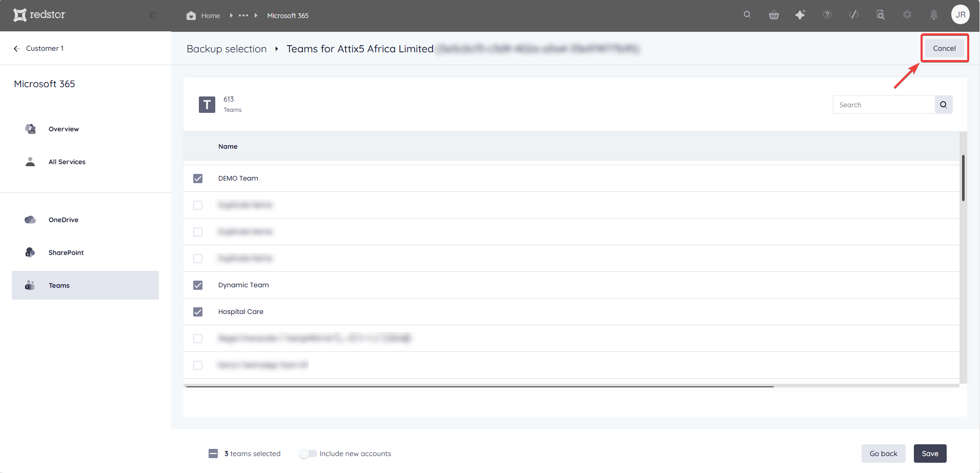
Task: Toggle the 3 teams selected checkbox
Action: 213,454
